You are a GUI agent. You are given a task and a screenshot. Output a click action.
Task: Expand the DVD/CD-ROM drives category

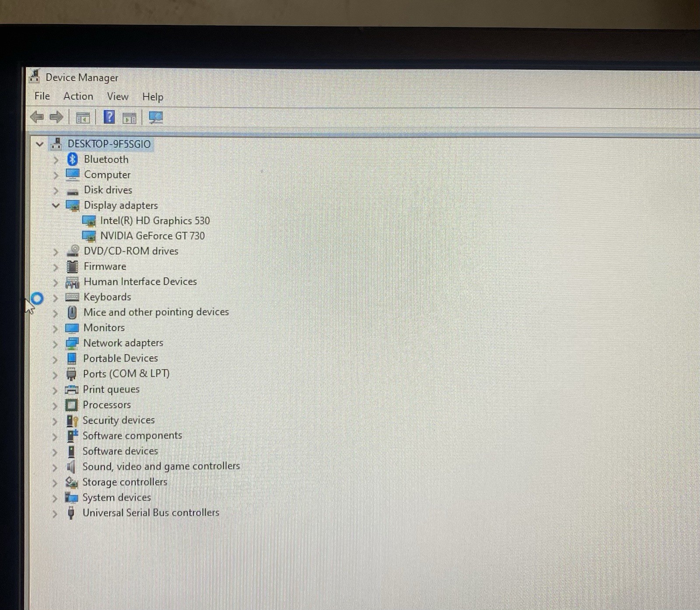pos(56,252)
